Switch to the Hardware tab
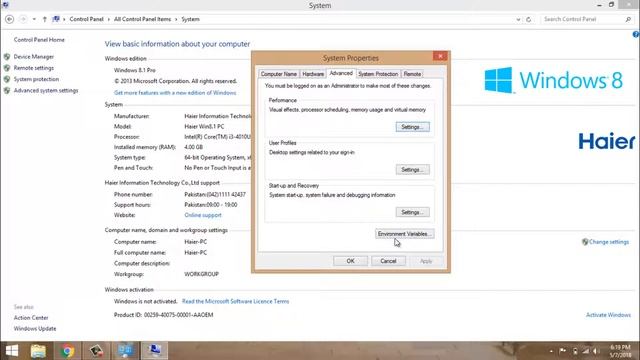Viewport: 640px width, 360px height. 313,74
